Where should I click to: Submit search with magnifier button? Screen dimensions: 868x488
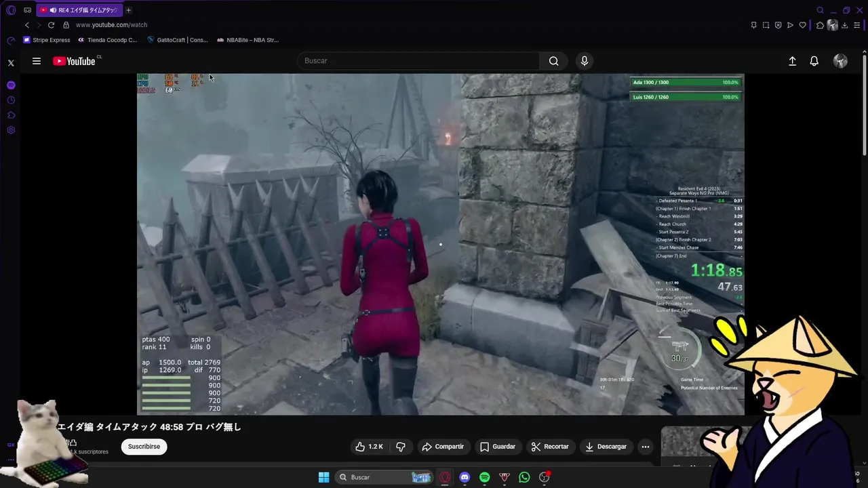click(x=554, y=61)
